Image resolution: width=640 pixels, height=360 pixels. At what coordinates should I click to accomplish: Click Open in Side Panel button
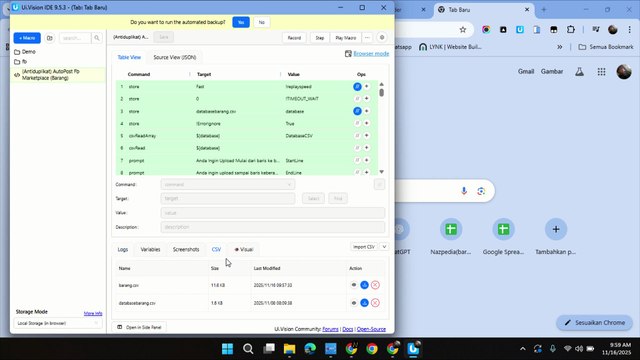pos(139,327)
